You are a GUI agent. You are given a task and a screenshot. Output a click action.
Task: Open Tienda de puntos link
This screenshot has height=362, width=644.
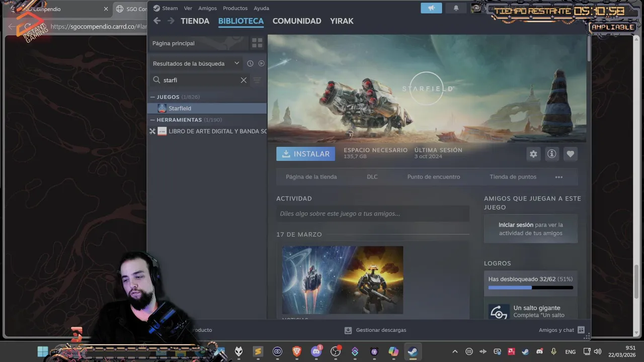pos(513,177)
